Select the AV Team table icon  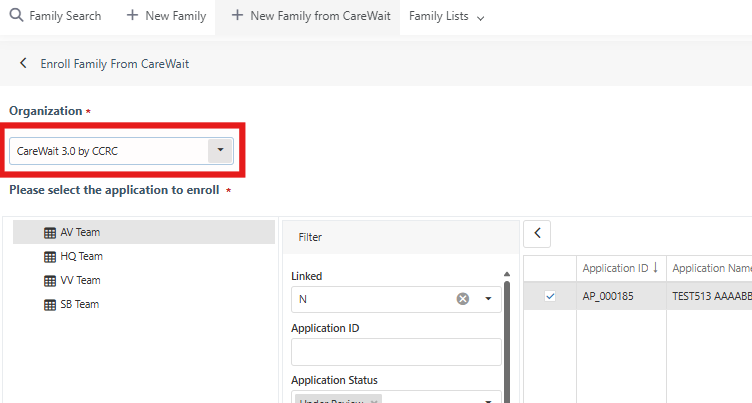point(50,233)
